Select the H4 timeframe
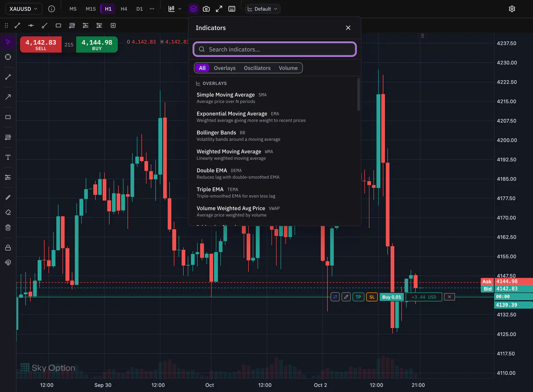This screenshot has width=533, height=392. click(124, 9)
